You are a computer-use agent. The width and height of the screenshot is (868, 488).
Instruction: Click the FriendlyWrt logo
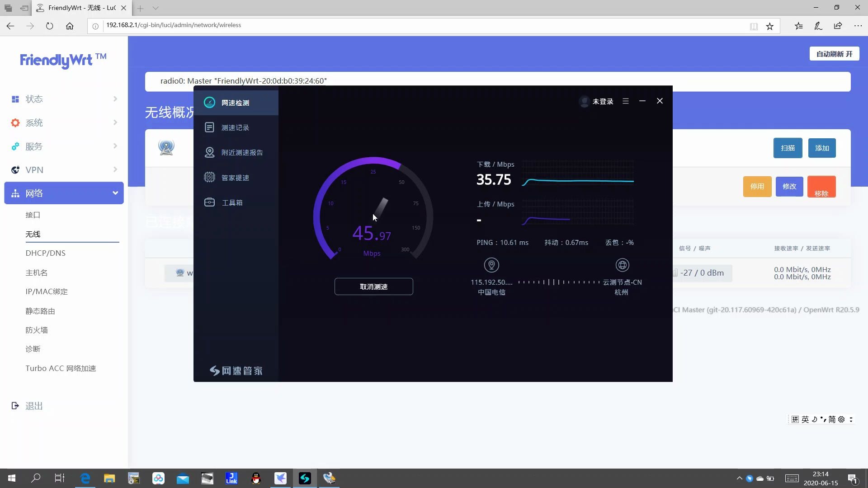[x=63, y=60]
